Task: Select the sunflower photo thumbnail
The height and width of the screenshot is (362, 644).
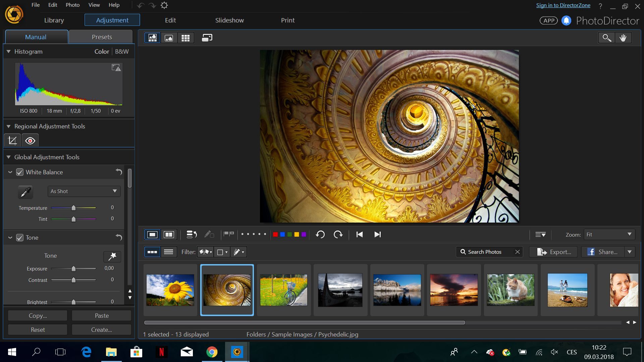Action: point(170,290)
